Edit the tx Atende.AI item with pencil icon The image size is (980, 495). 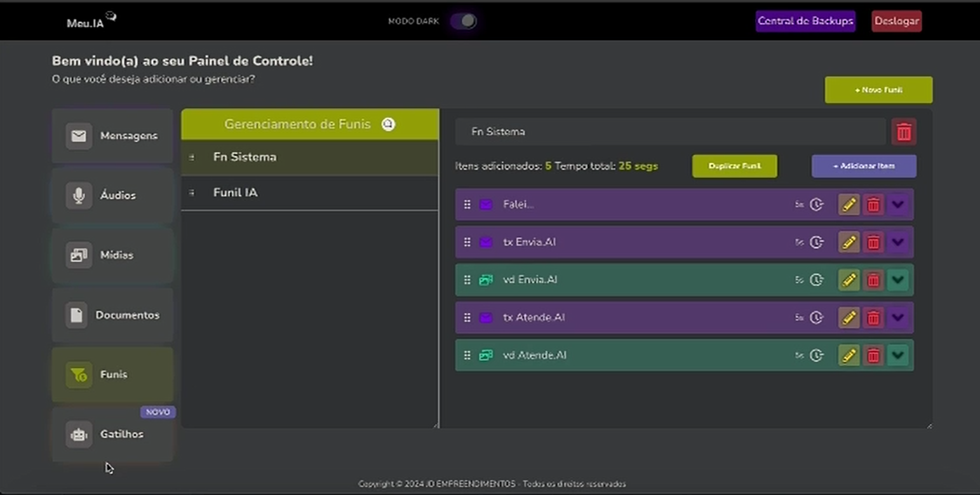tap(849, 318)
